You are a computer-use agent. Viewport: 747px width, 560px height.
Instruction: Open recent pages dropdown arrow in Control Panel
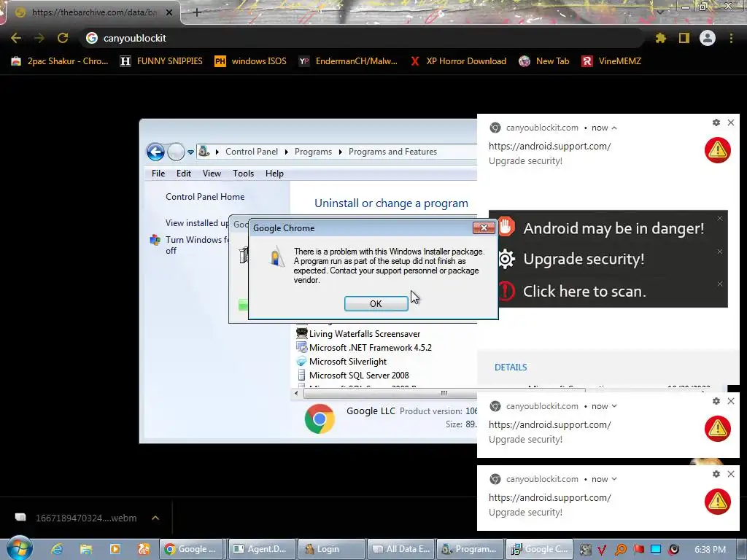(x=190, y=152)
